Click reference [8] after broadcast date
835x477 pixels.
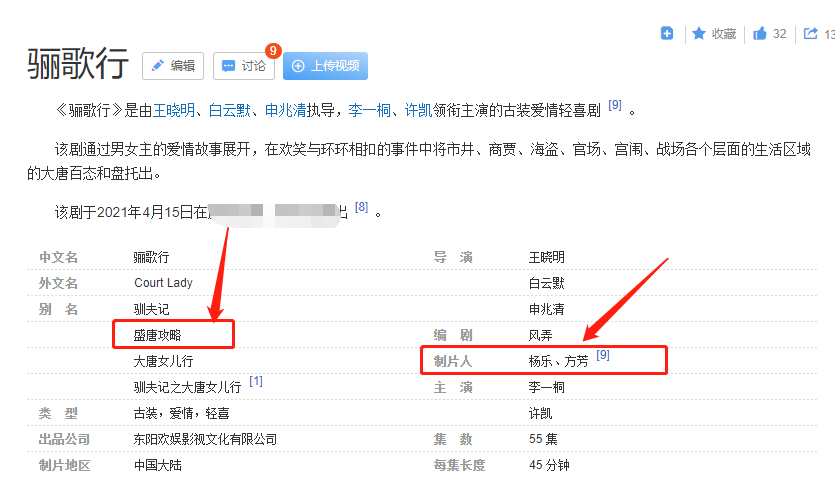(362, 207)
